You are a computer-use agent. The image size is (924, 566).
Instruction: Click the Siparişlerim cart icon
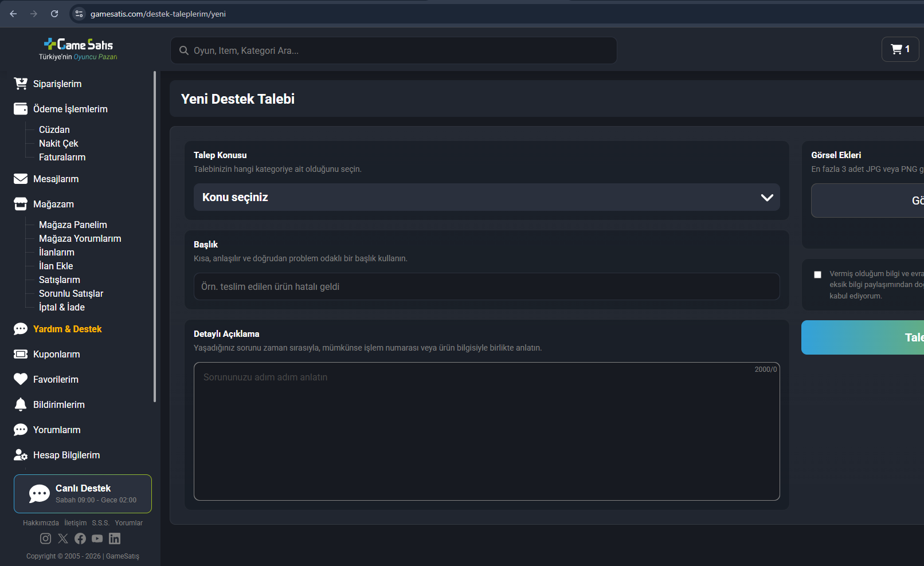[21, 84]
